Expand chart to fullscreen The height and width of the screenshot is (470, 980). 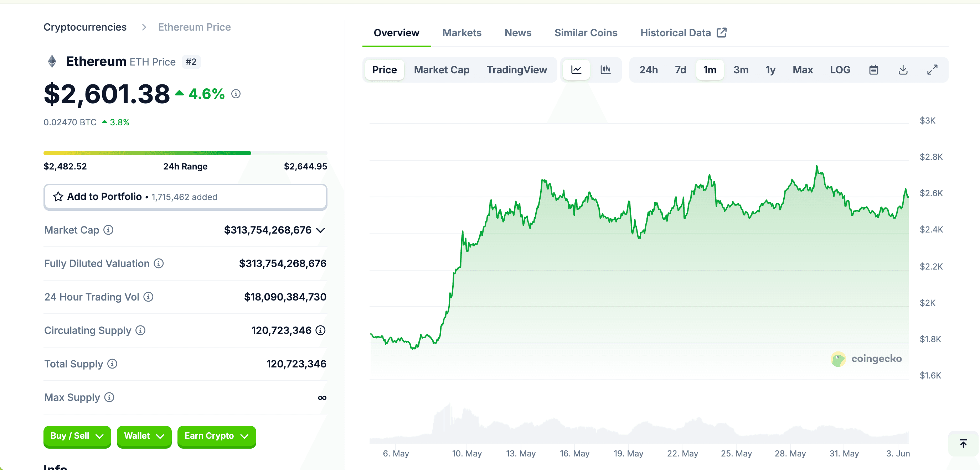pos(932,69)
